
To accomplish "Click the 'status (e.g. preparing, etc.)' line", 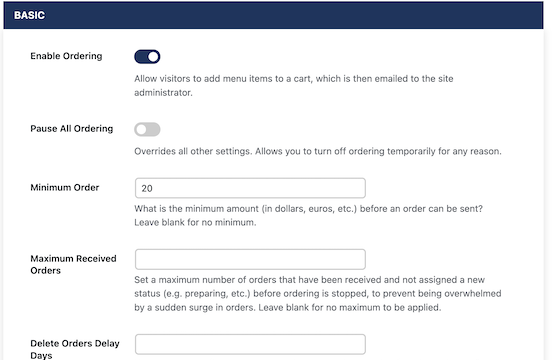I will click(318, 294).
